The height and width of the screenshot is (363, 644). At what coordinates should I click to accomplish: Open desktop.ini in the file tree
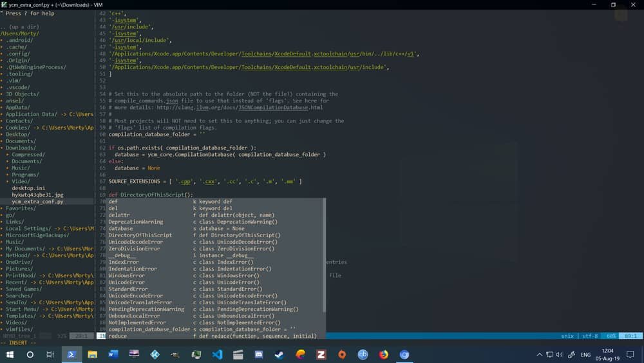[28, 188]
